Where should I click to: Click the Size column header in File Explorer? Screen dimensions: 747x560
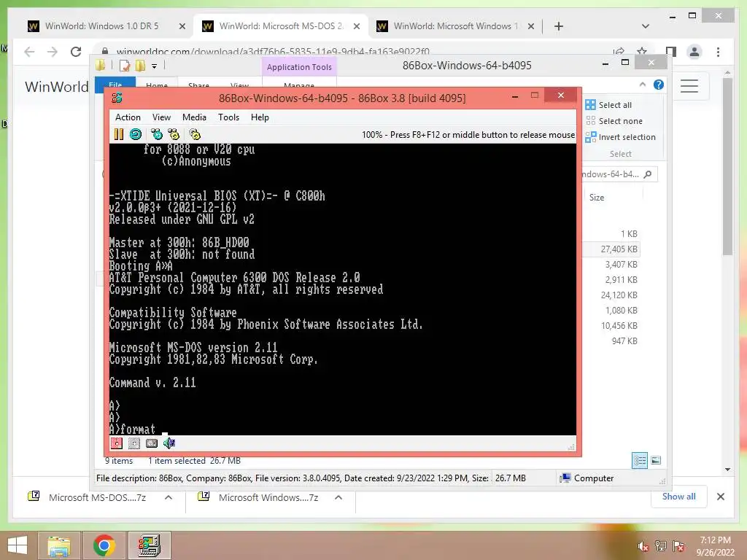point(597,197)
